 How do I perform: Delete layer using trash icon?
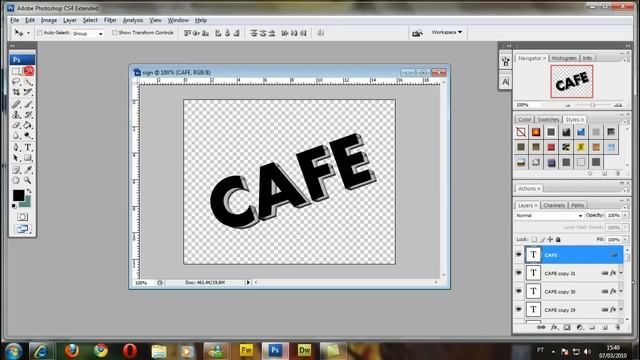tap(618, 327)
